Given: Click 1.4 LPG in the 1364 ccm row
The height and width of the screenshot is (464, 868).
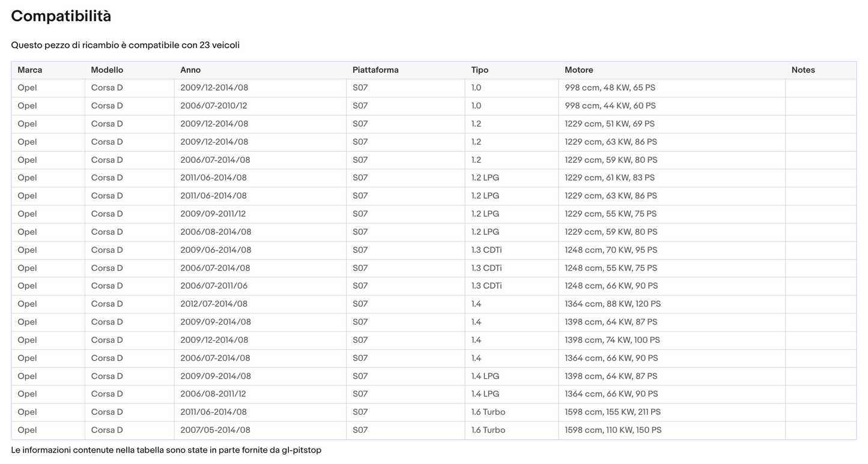Looking at the screenshot, I should [485, 394].
